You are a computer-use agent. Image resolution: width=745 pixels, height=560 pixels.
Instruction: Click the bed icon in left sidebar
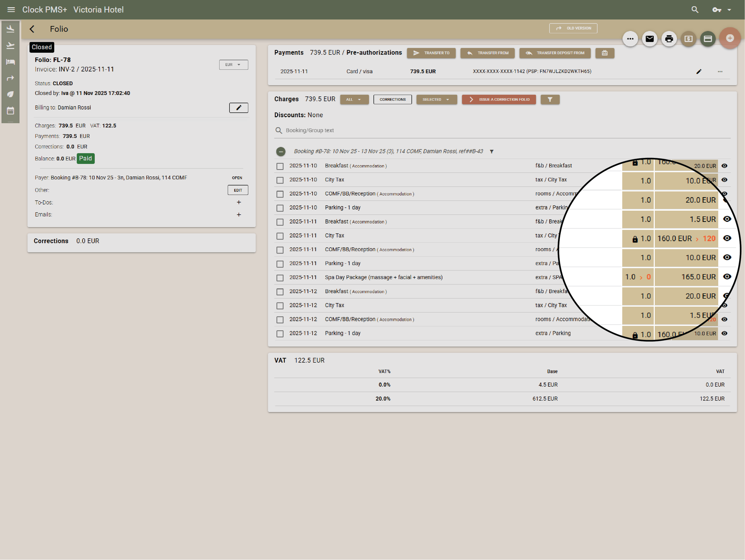coord(10,62)
